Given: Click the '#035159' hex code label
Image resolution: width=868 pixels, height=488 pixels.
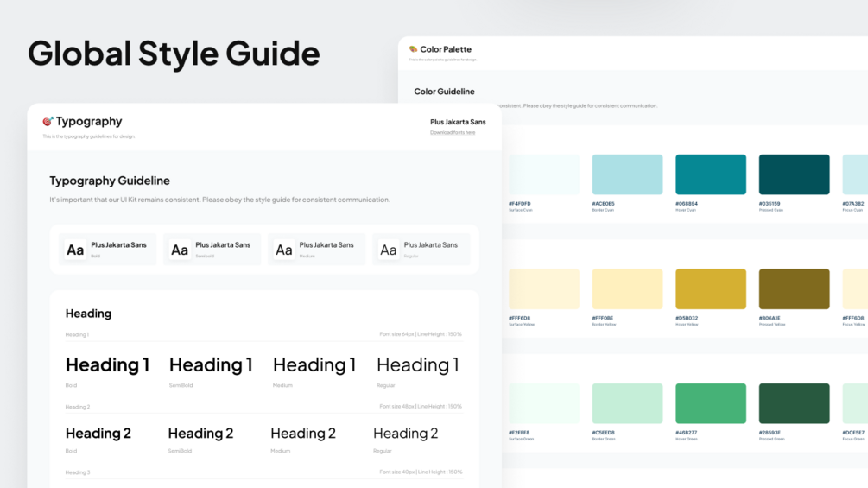Looking at the screenshot, I should coord(770,204).
